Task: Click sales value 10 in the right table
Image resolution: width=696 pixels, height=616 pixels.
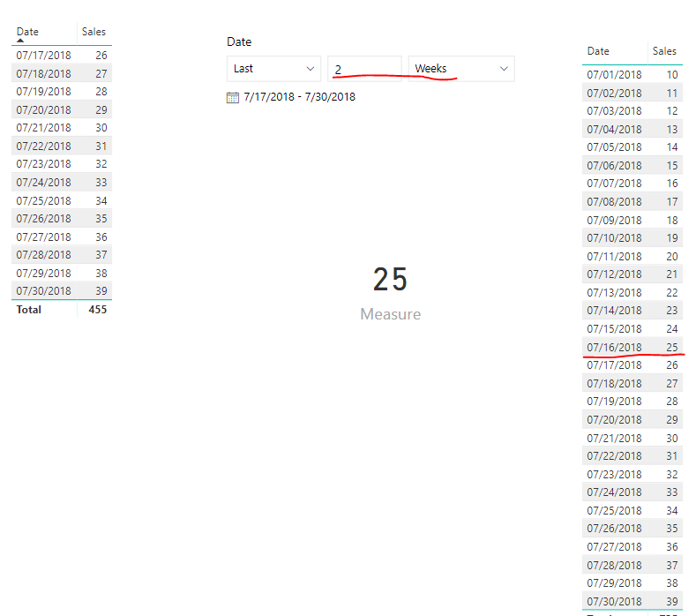Action: pyautogui.click(x=672, y=75)
